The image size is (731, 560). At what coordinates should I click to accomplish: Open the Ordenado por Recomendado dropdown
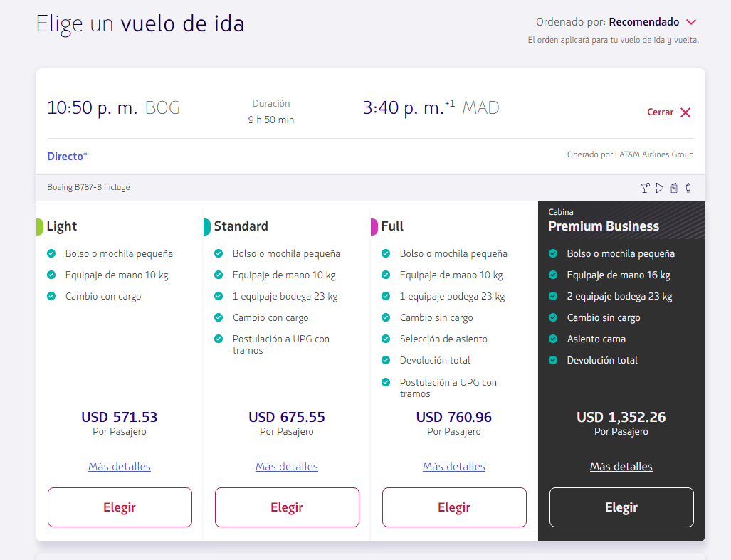616,22
